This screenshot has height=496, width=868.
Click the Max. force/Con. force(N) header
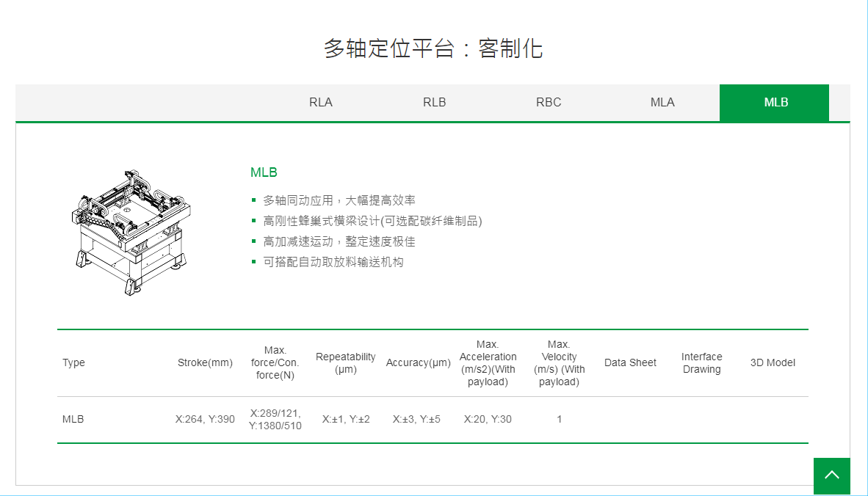(x=275, y=362)
